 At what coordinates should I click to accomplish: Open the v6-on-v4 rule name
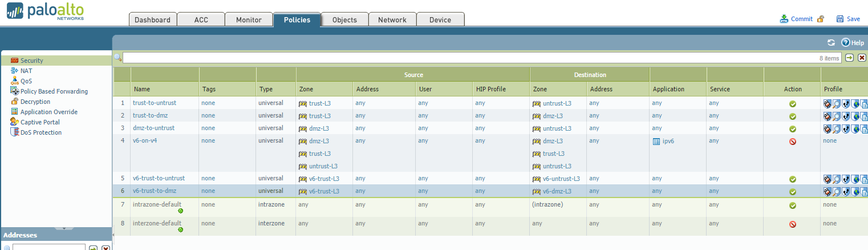click(x=144, y=140)
